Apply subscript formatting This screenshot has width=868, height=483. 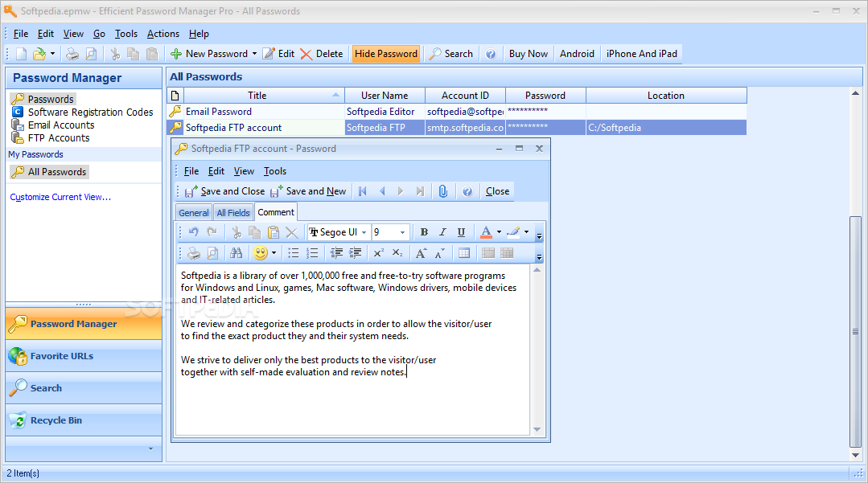(397, 253)
